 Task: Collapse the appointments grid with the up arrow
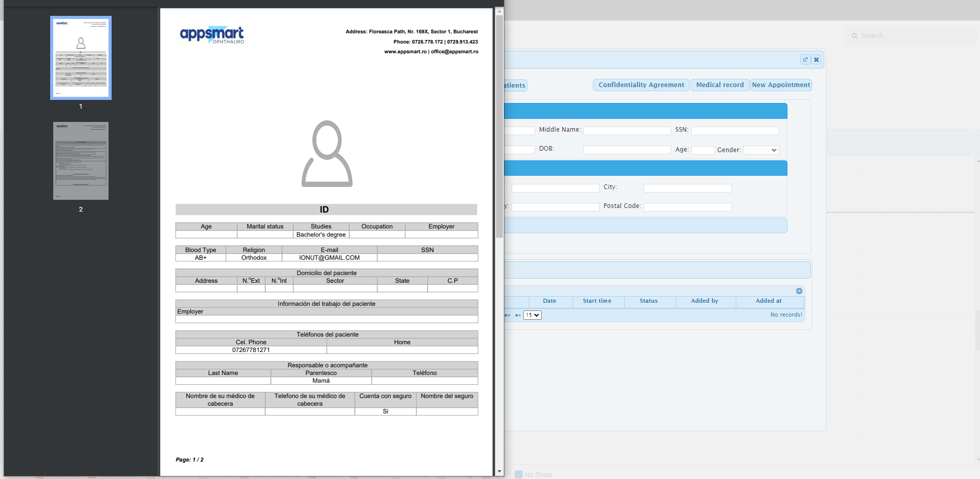[799, 291]
